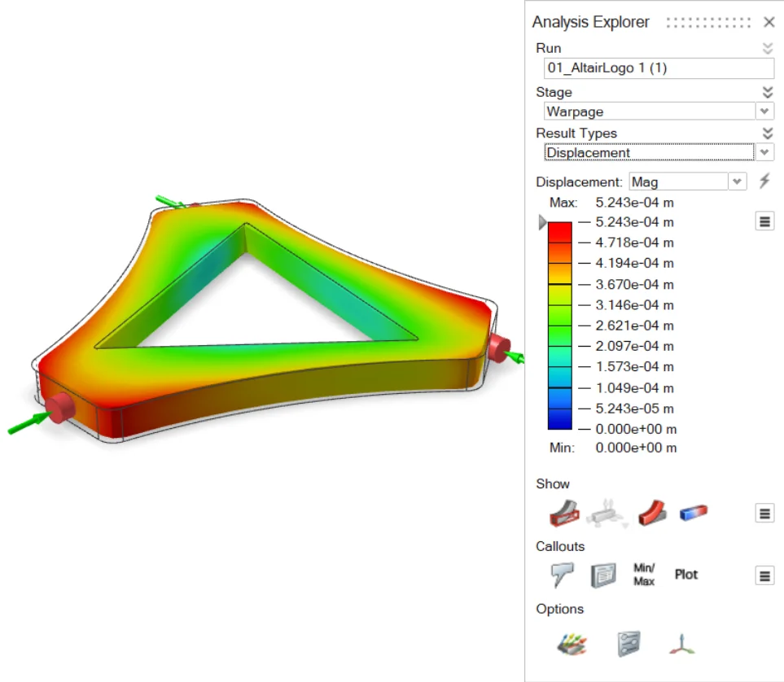Click legend value 2.621e-04 m
784x682 pixels.
click(634, 326)
